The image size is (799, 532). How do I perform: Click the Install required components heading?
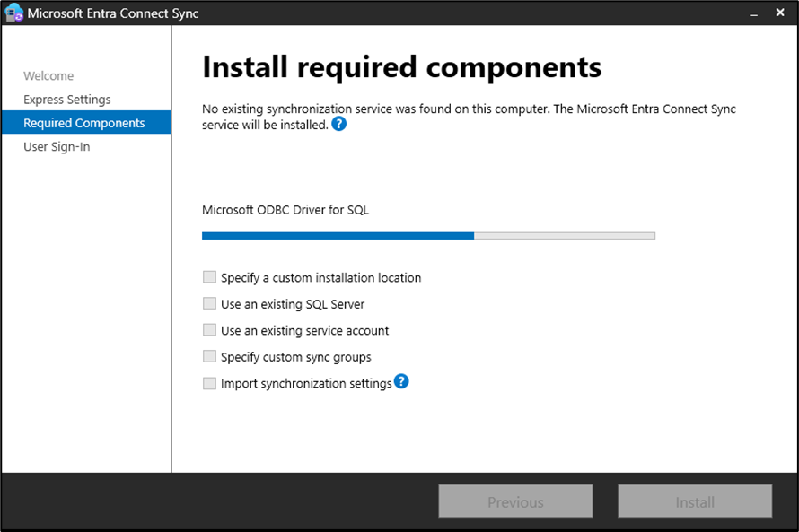[x=401, y=67]
